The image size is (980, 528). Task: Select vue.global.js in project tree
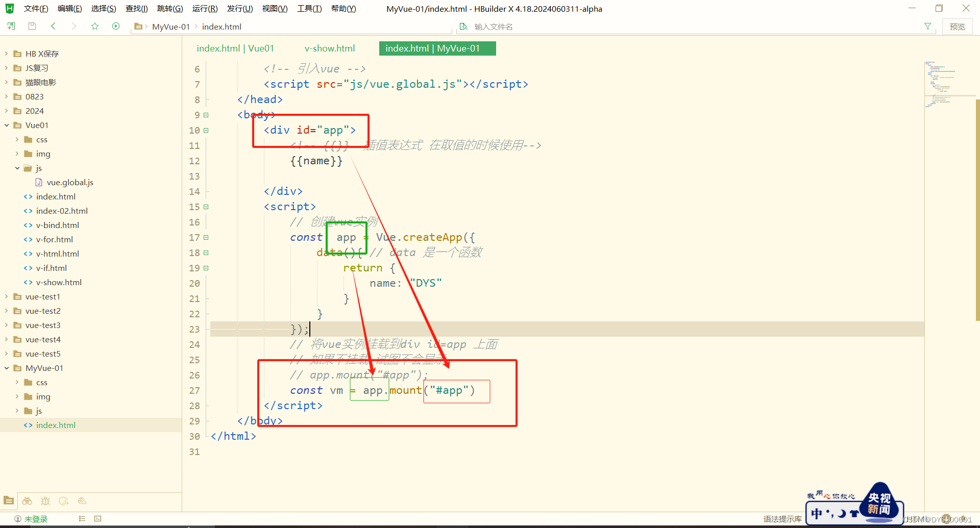(70, 182)
